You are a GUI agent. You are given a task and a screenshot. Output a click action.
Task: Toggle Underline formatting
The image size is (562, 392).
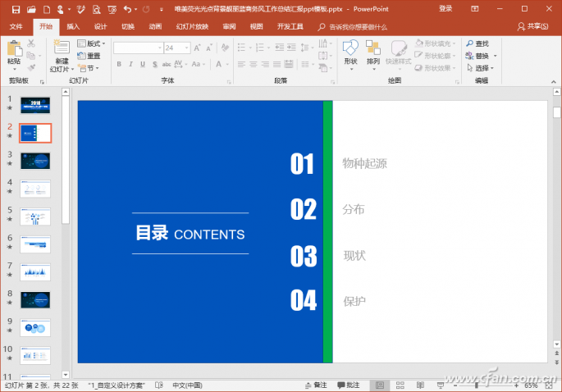click(x=143, y=64)
